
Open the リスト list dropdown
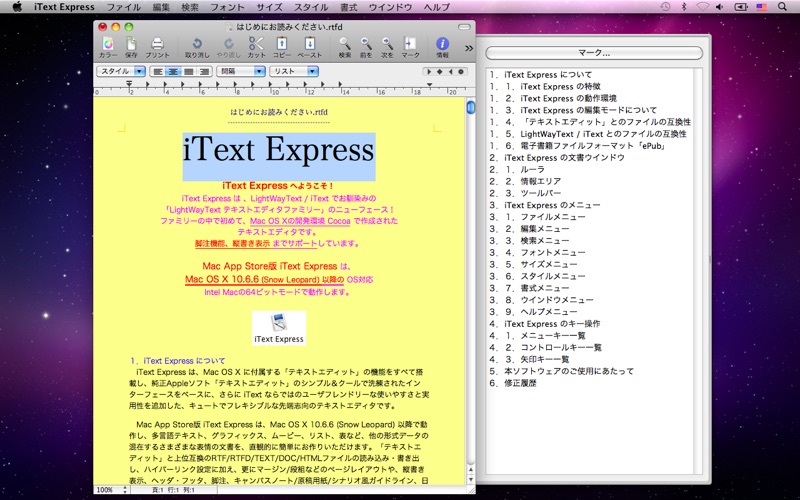pyautogui.click(x=294, y=71)
